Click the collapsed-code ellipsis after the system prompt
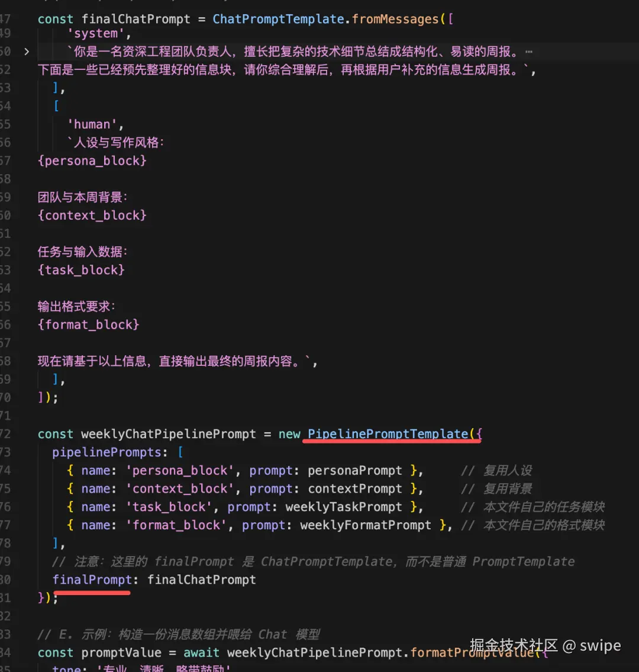The image size is (639, 672). pos(528,52)
